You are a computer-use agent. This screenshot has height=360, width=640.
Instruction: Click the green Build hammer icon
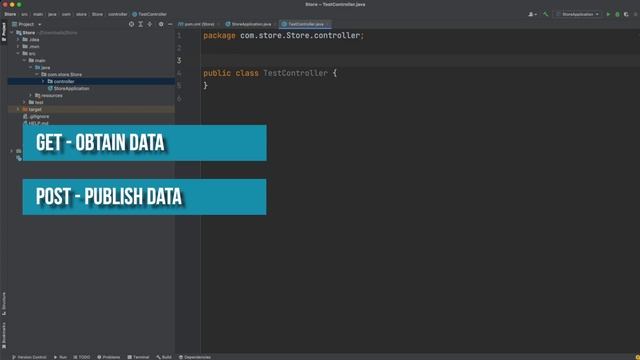pyautogui.click(x=545, y=14)
